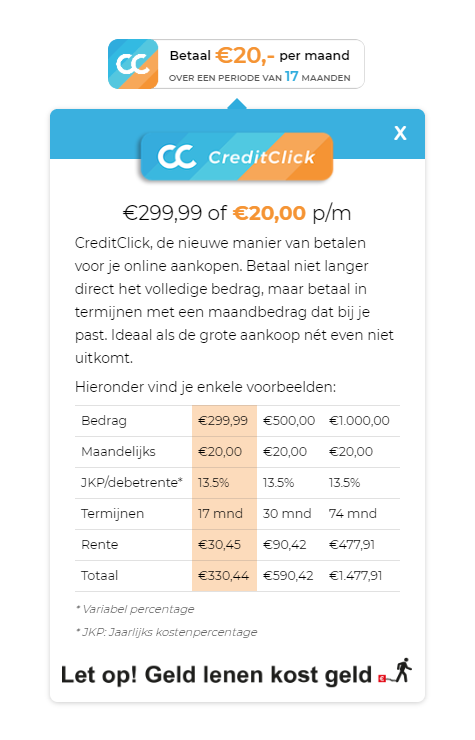Click the CC logo in top banner
475x740 pixels.
tap(133, 64)
